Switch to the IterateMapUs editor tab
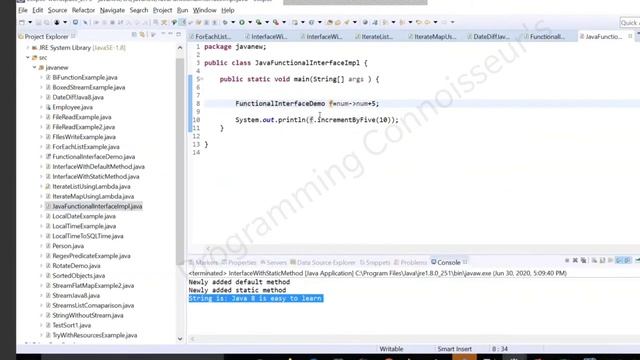 pos(434,36)
